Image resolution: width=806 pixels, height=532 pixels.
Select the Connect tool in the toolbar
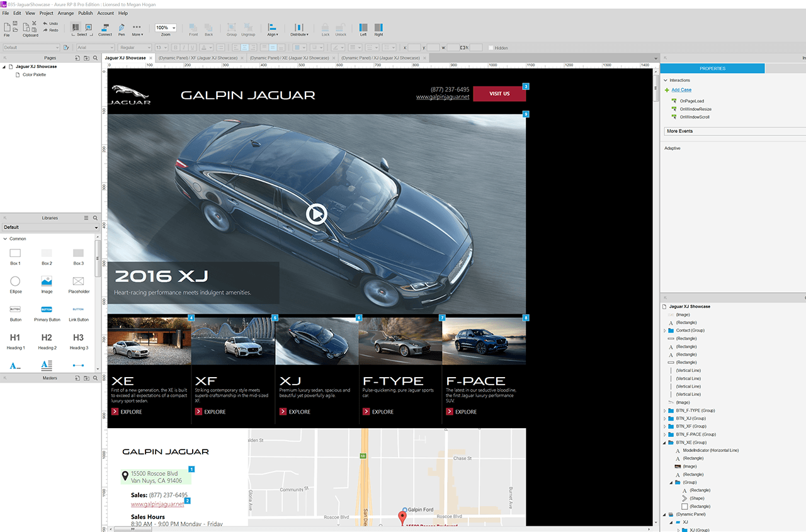[105, 28]
